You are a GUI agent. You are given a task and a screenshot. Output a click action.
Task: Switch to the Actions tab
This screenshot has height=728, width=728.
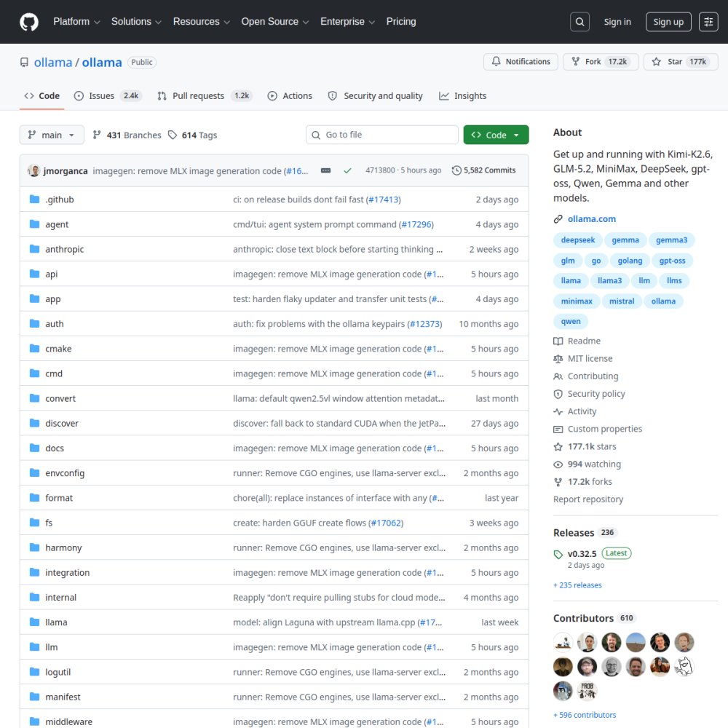[x=290, y=96]
